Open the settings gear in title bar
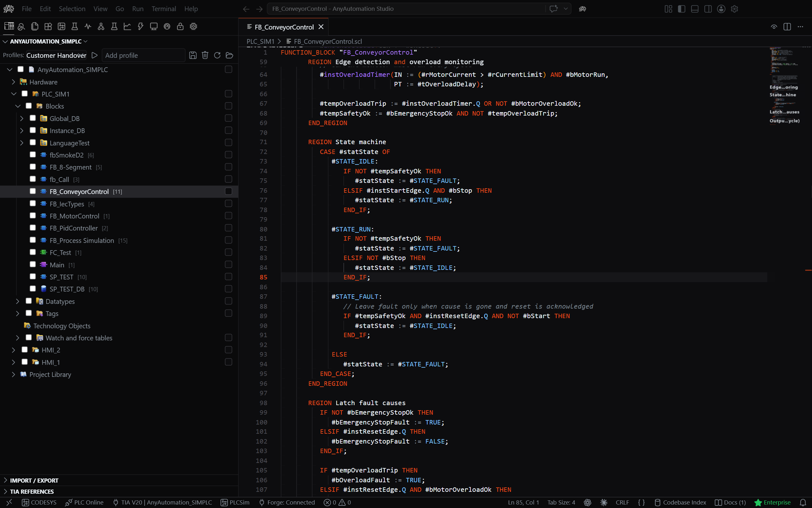Viewport: 812px width, 508px height. (735, 9)
